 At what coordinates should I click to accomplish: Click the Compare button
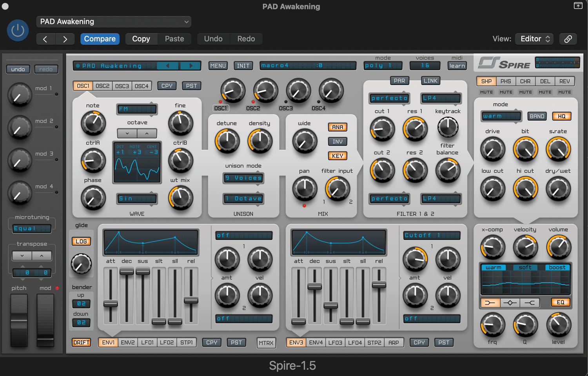100,39
